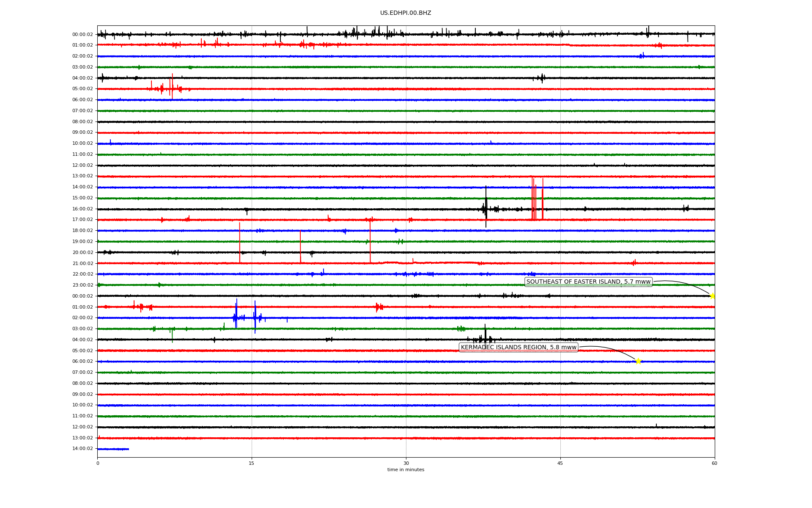Select the 18:00:02 trace time label
The image size is (812, 508).
click(82, 231)
